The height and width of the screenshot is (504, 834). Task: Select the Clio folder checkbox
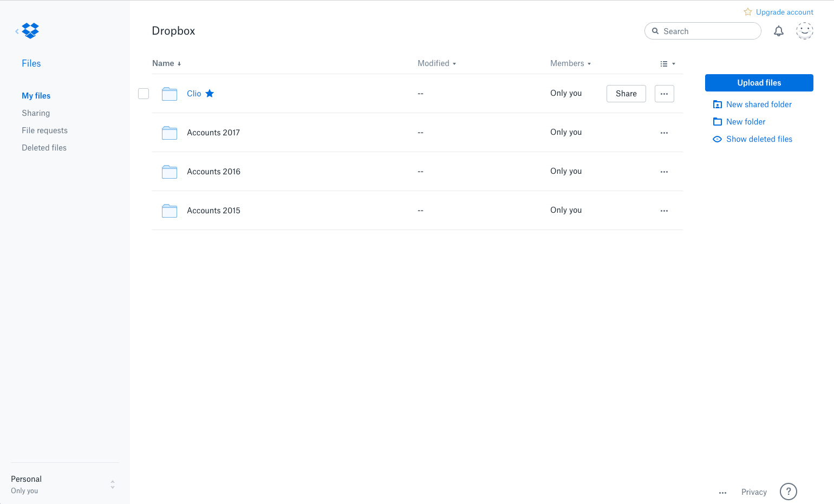[x=144, y=94]
